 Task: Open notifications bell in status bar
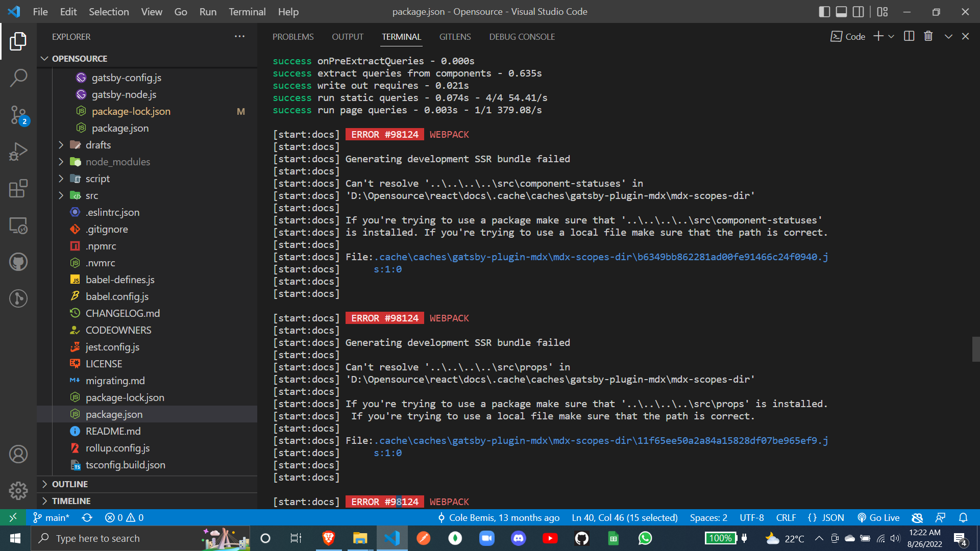(x=963, y=517)
